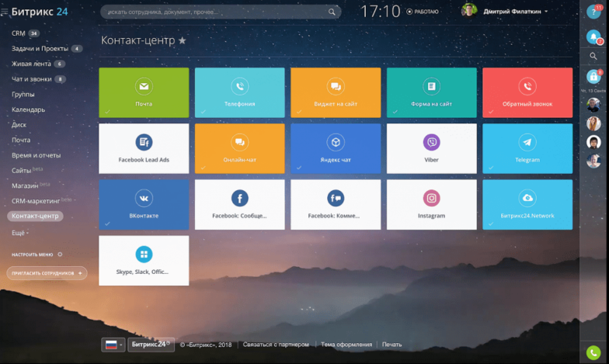609x364 pixels.
Task: Open Календарь in the left menu
Action: [x=28, y=109]
